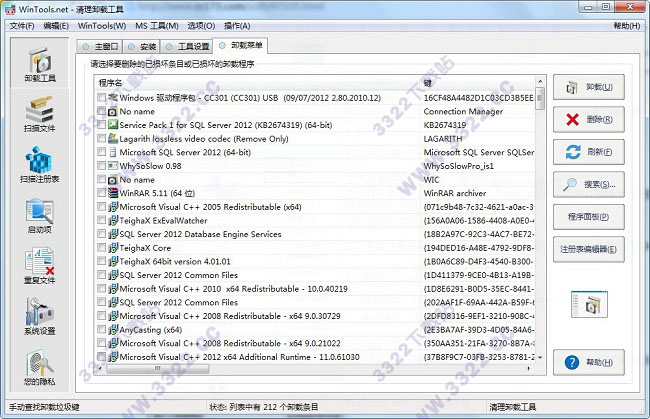Click the 卸载(U) button
The image size is (650, 419).
coord(589,87)
